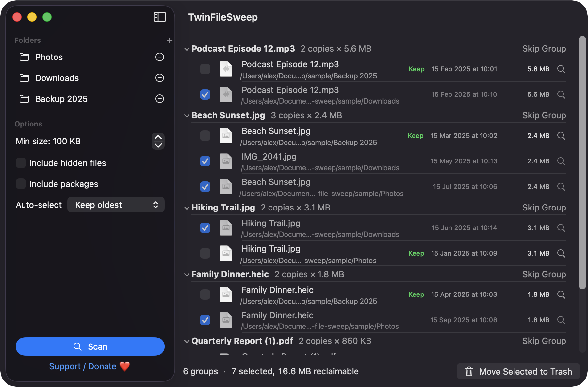Viewport: 588px width, 387px height.
Task: Select the Backup 2025 folder row
Action: click(x=90, y=99)
